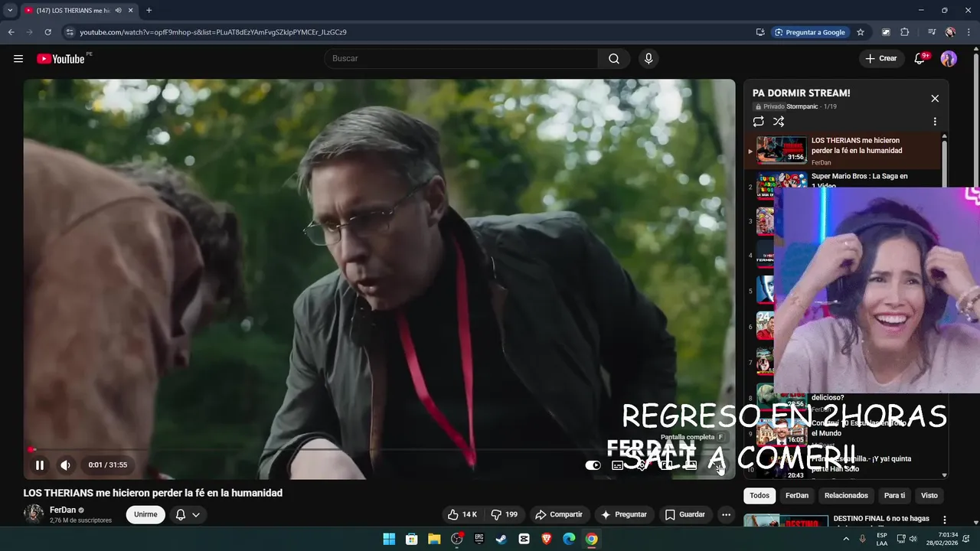Screen dimensions: 980x551
Task: Click Preguntar a Google lens chip
Action: tap(810, 32)
